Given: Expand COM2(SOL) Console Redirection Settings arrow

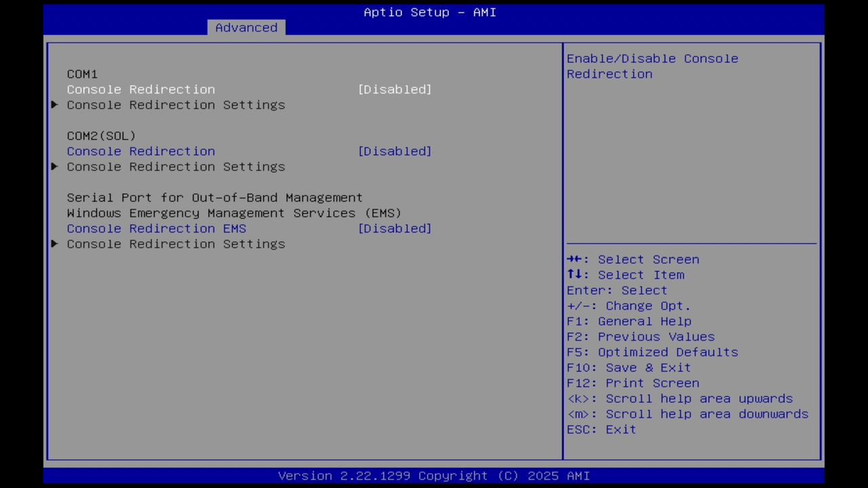Looking at the screenshot, I should point(54,167).
